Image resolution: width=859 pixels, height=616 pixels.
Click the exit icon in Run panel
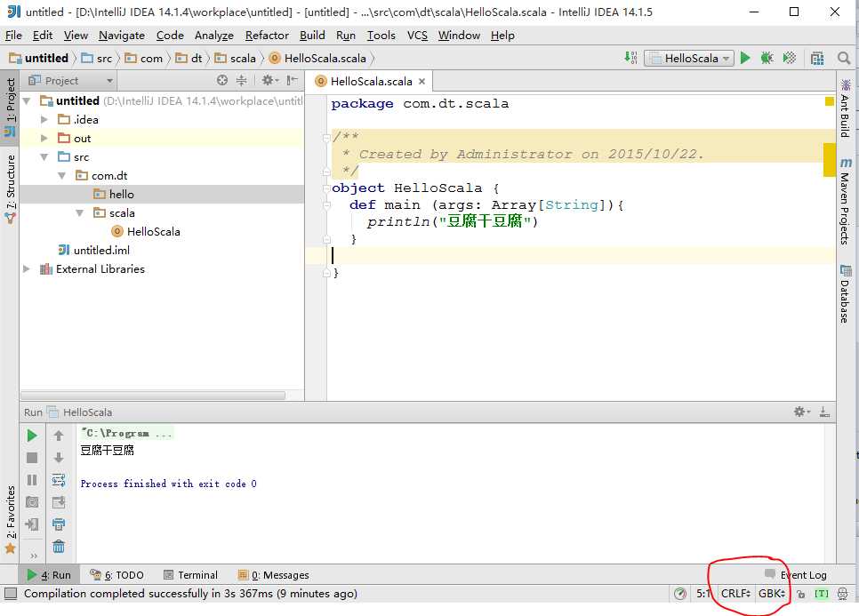32,524
